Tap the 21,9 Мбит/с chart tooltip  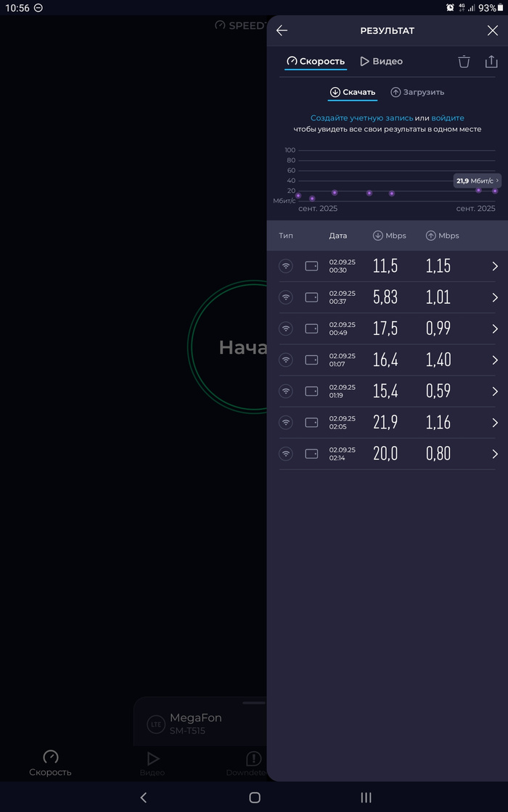pyautogui.click(x=478, y=181)
